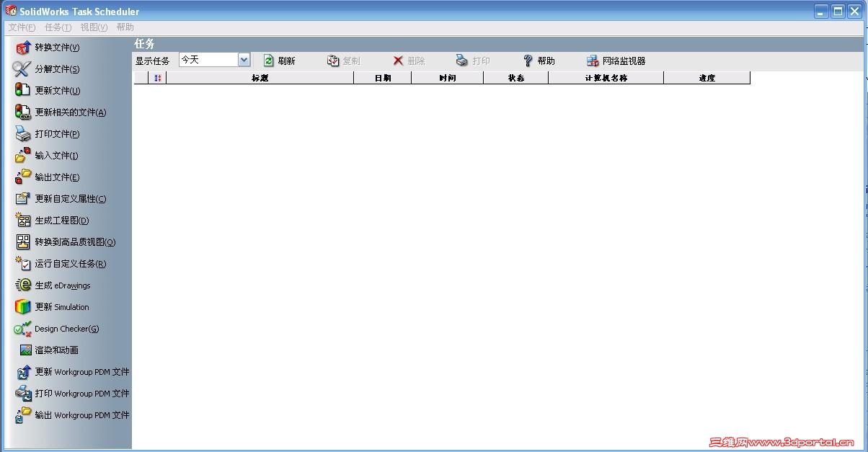
Task: Sort by the 进度 column header
Action: pyautogui.click(x=707, y=78)
